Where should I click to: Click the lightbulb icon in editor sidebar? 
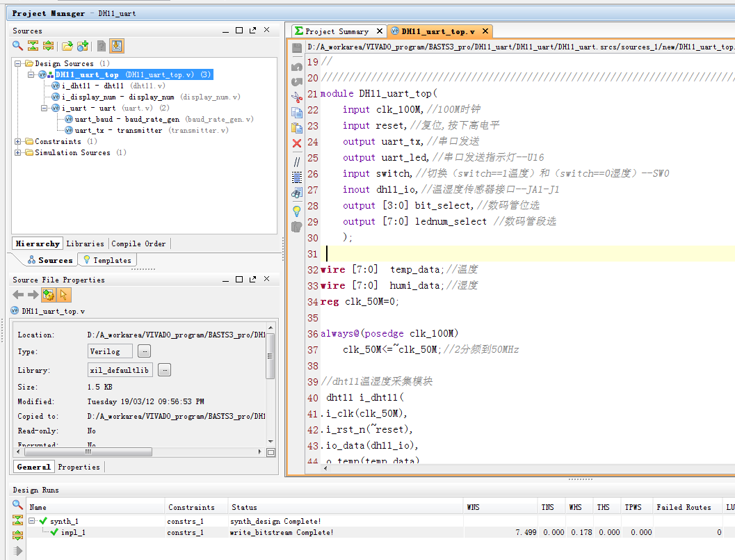point(297,211)
